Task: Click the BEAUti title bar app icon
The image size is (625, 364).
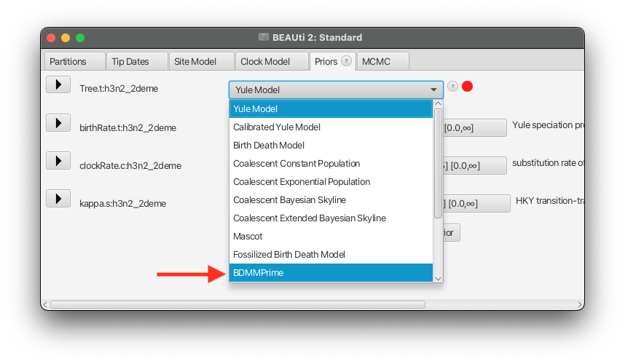Action: tap(264, 37)
